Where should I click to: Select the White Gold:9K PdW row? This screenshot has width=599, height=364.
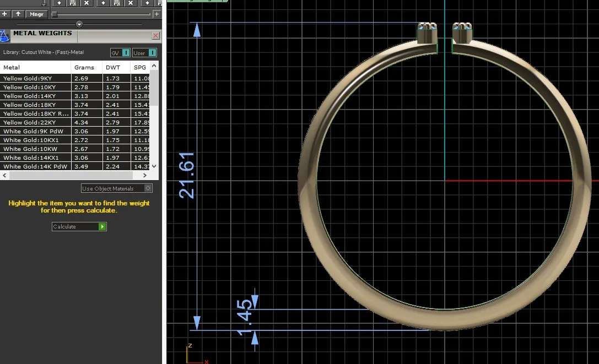[x=75, y=131]
